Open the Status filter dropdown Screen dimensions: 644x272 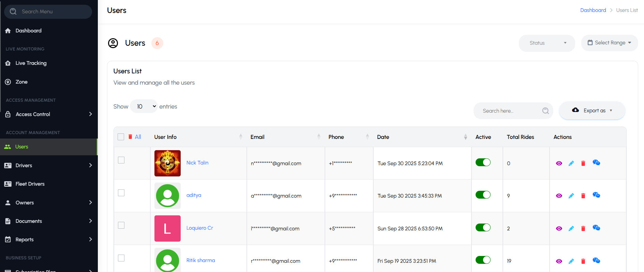[x=546, y=43]
